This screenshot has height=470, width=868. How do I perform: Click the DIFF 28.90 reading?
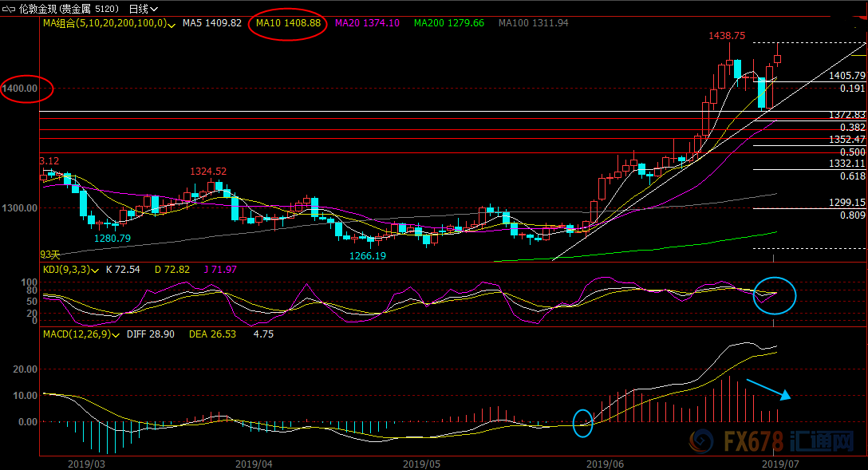click(x=151, y=334)
